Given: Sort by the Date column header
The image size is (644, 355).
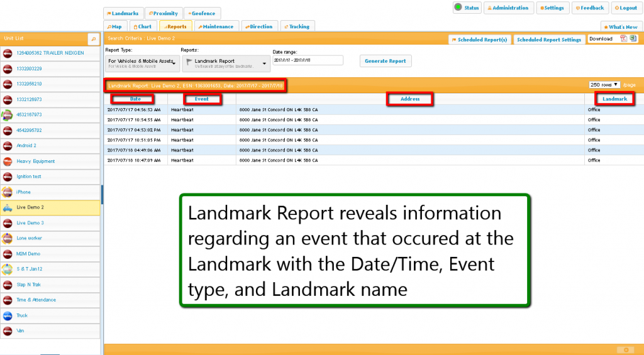Looking at the screenshot, I should tap(135, 99).
